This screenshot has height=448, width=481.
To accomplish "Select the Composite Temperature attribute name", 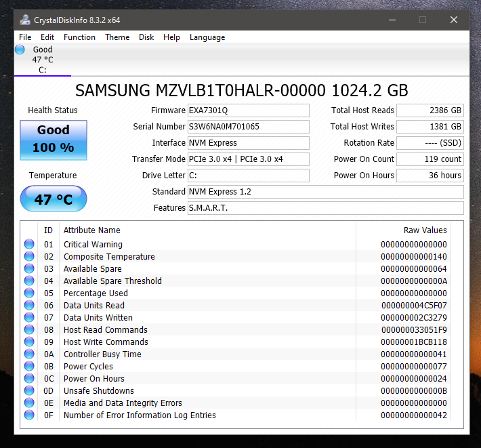I will point(109,256).
